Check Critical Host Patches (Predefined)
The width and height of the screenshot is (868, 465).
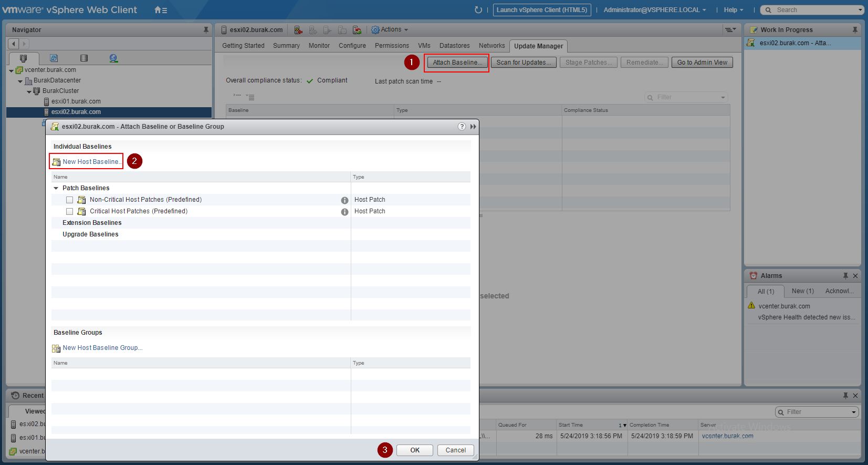pos(69,211)
